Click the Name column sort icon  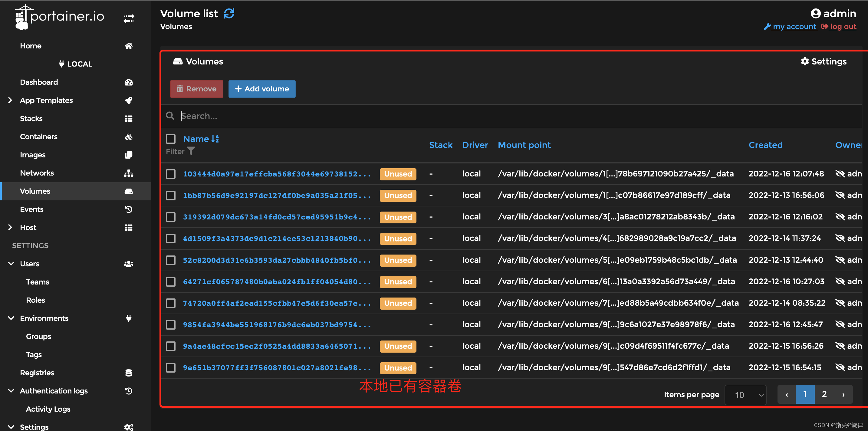point(215,139)
